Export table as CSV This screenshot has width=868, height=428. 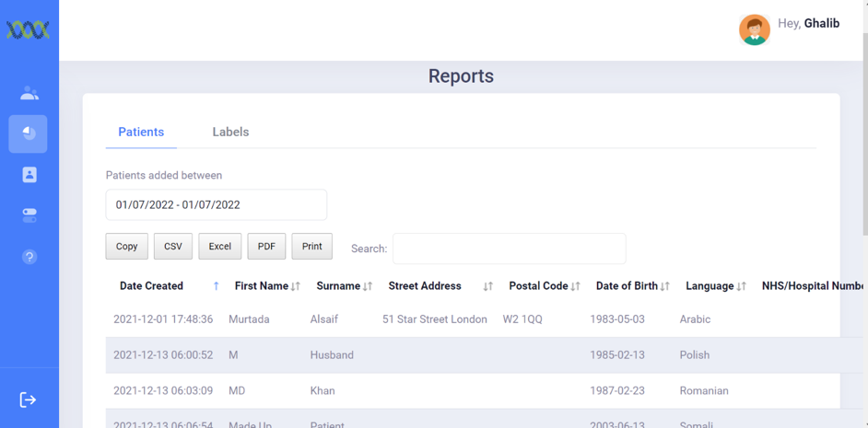coord(173,247)
